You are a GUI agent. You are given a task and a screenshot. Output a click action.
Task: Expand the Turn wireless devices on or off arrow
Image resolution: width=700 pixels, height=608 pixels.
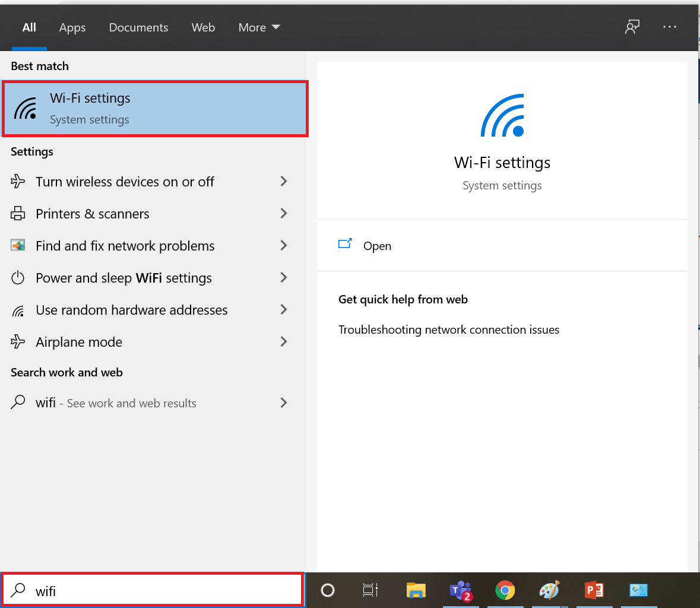(283, 181)
